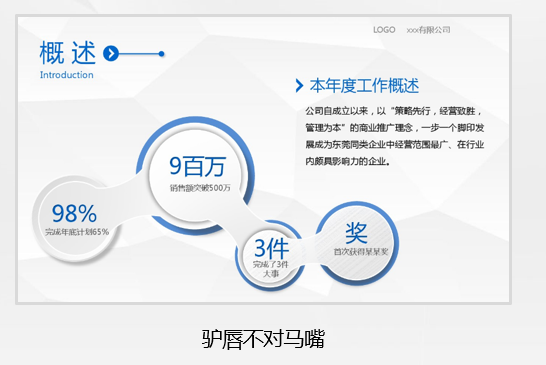This screenshot has height=365, width=546.
Task: Select the 3件 circle graphic
Action: (271, 256)
